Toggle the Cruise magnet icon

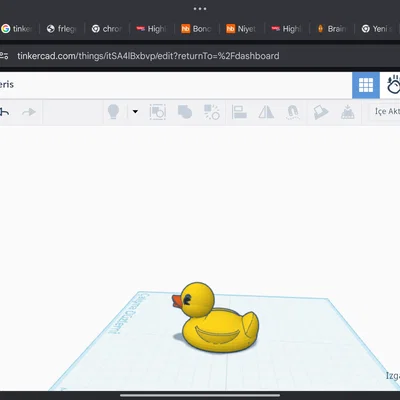click(x=293, y=112)
